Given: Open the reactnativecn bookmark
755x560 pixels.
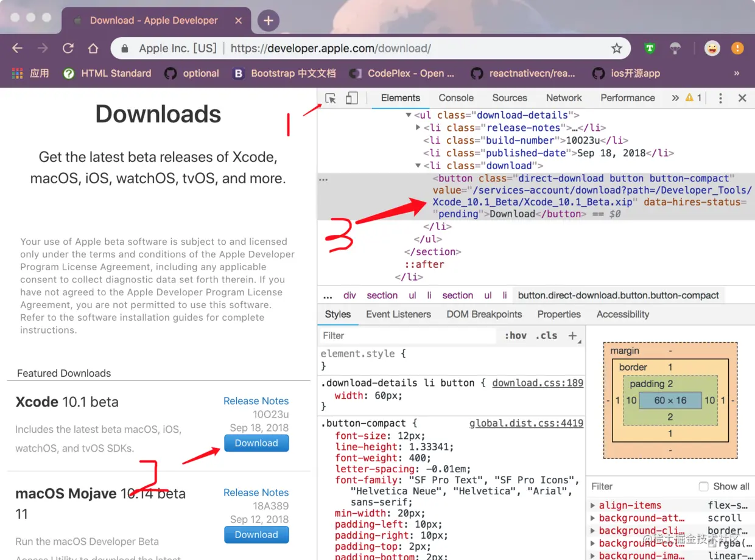Looking at the screenshot, I should [523, 73].
